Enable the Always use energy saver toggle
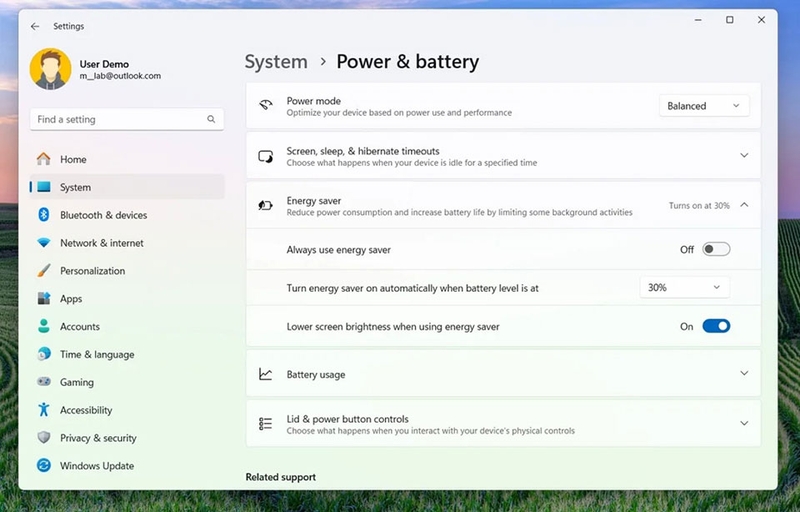800x512 pixels. [716, 249]
